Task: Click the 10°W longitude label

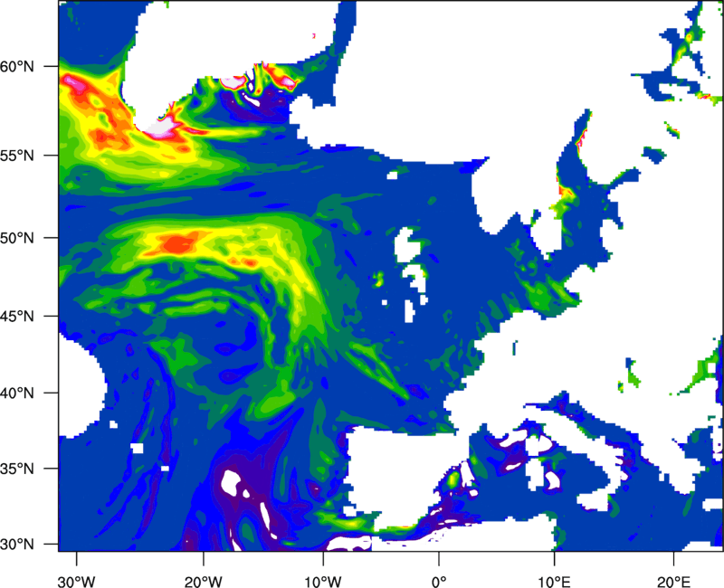Action: tap(323, 582)
